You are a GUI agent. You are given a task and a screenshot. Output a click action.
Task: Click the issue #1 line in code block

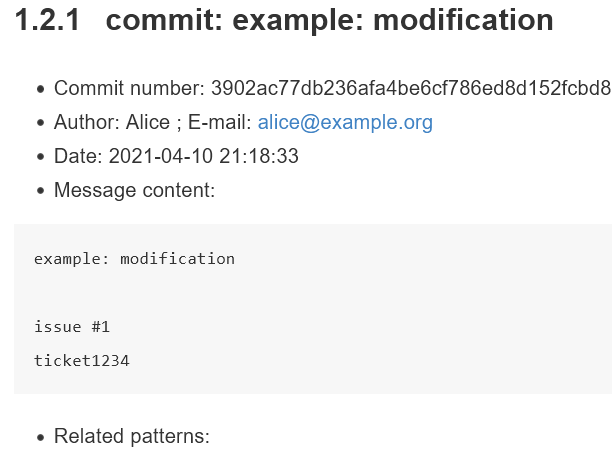click(72, 327)
